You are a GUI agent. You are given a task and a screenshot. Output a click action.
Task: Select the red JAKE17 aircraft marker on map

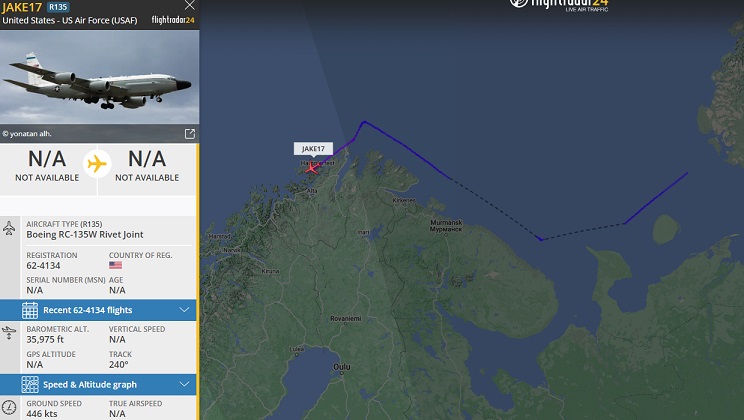tap(311, 168)
